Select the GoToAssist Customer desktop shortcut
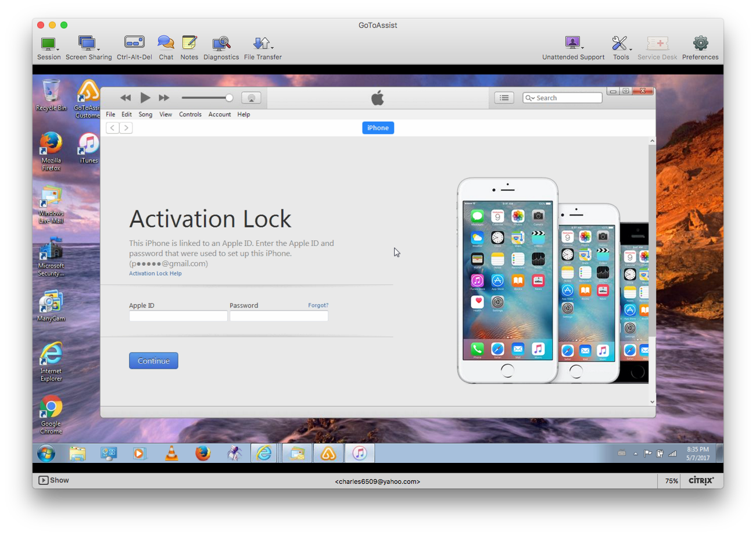 click(x=88, y=99)
